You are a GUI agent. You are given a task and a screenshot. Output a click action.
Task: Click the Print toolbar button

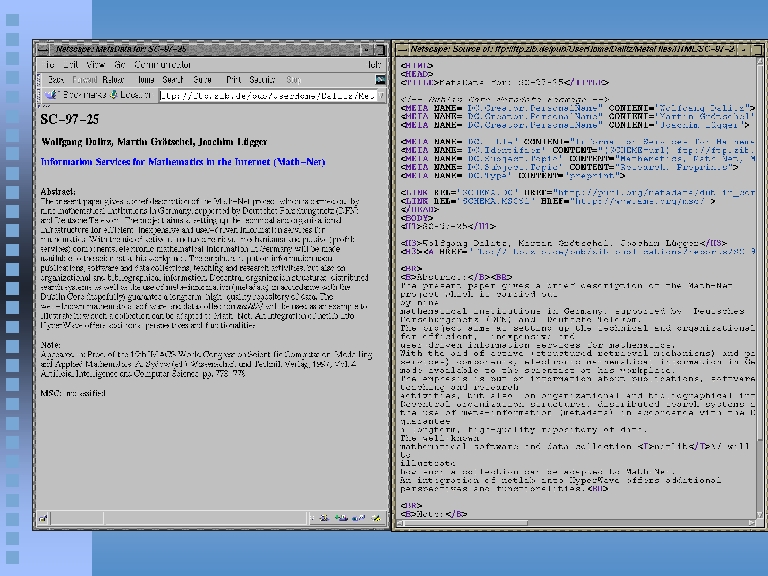233,79
